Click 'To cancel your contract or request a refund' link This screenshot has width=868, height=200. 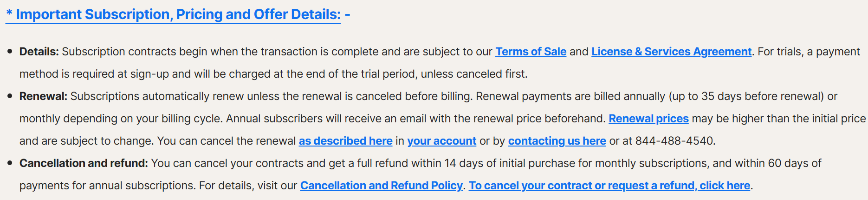tap(609, 186)
